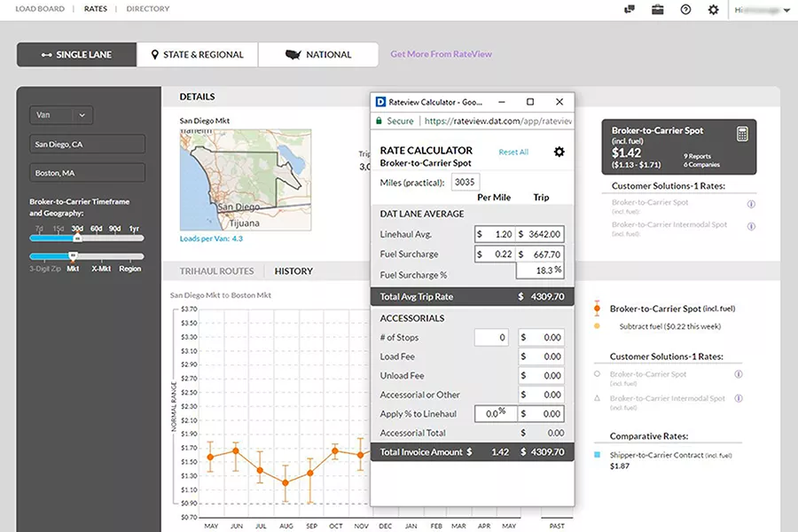Select the Single Lane tab
798x532 pixels.
tap(76, 54)
